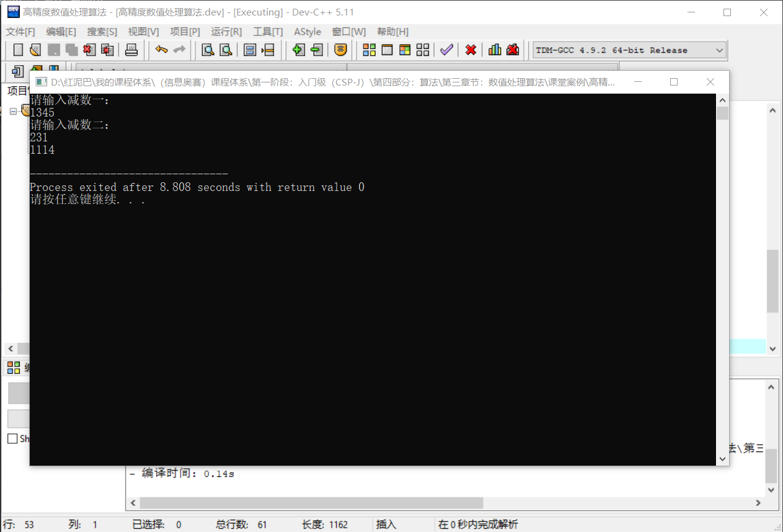
Task: Start debugging with the purple checkmark icon
Action: [447, 50]
